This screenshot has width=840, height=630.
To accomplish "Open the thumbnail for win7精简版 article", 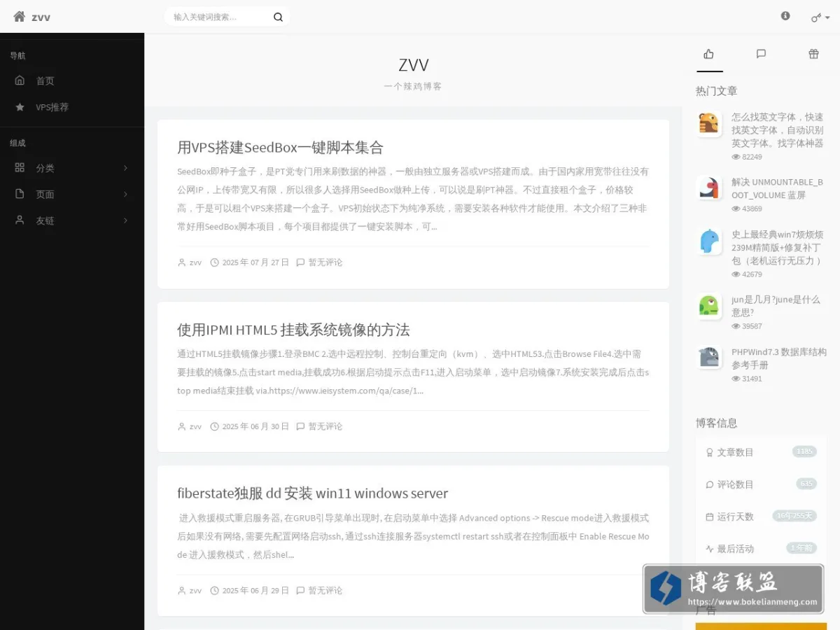I will pyautogui.click(x=709, y=241).
